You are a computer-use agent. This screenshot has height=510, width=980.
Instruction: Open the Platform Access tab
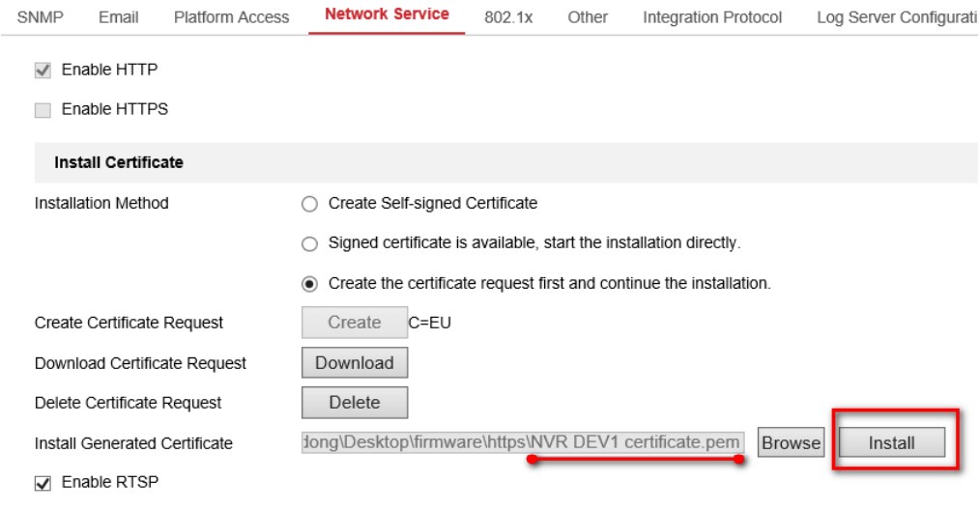(231, 16)
